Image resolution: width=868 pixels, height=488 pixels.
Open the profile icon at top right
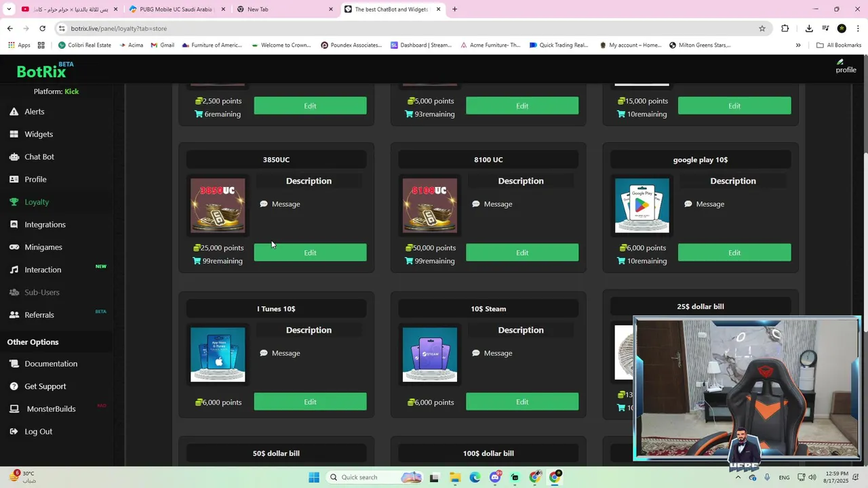[x=846, y=66]
